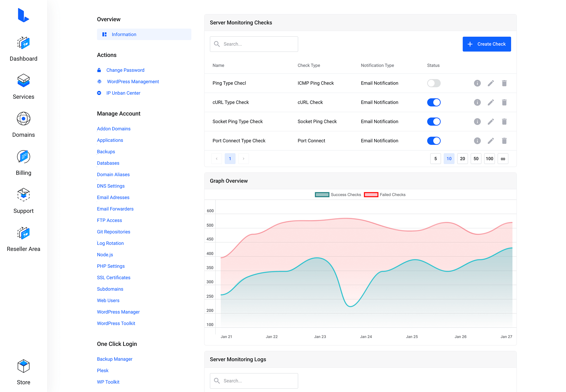The height and width of the screenshot is (392, 566).
Task: Open the Plesk login link
Action: click(103, 370)
